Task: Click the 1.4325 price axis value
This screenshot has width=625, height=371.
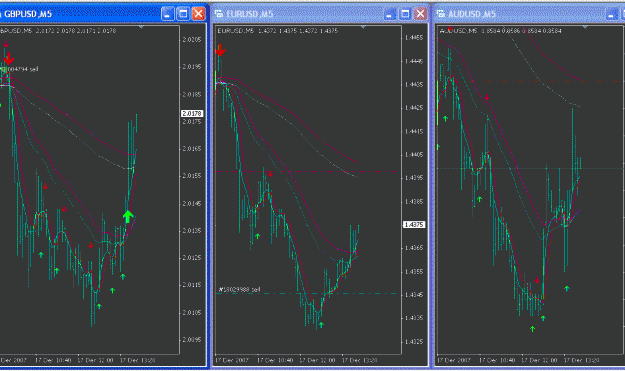Action: [x=414, y=342]
